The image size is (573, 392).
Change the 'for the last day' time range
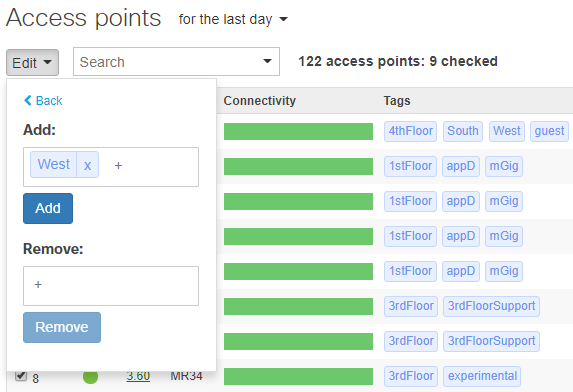[x=233, y=19]
